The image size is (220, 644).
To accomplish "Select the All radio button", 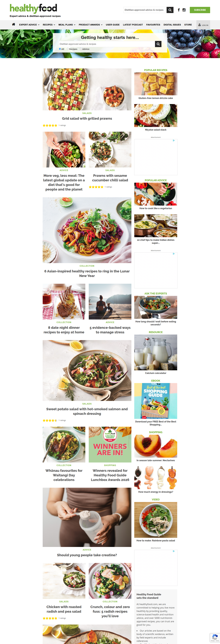I will (x=60, y=49).
